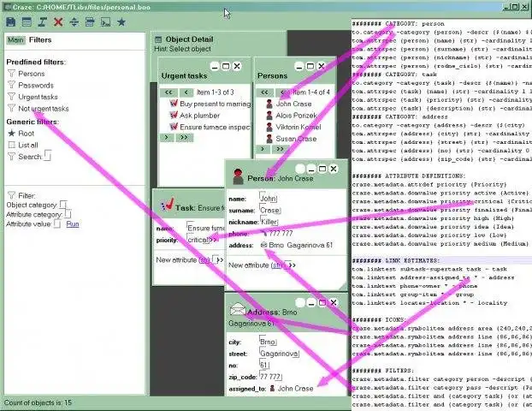
Task: Go to first page in Persons list
Action: pos(264,92)
